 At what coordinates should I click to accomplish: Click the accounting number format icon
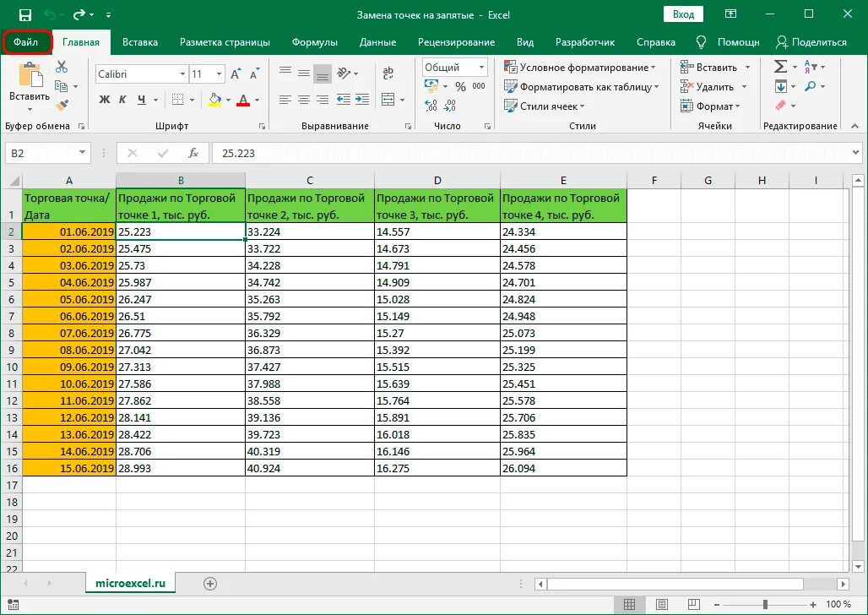[x=431, y=85]
